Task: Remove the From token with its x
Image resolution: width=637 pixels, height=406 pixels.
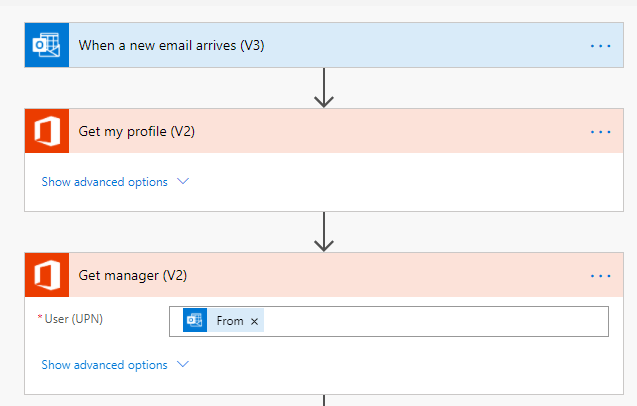Action: [254, 321]
